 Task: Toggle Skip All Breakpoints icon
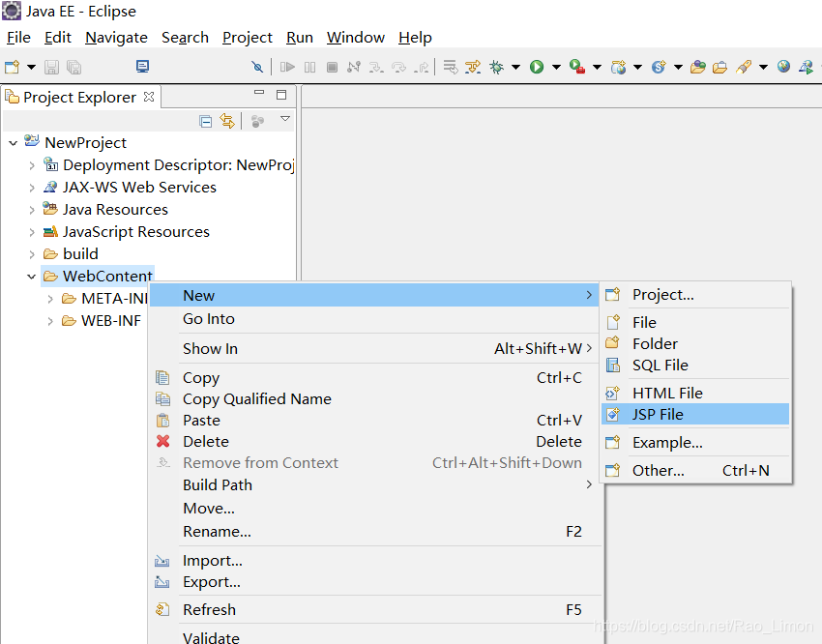pos(257,67)
